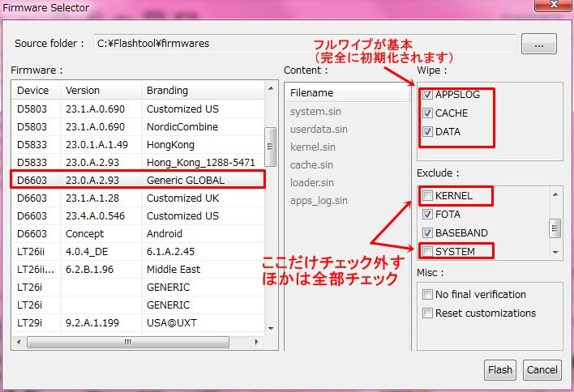This screenshot has height=392, width=574.
Task: Check the KERNEL exclude checkbox
Action: [427, 196]
